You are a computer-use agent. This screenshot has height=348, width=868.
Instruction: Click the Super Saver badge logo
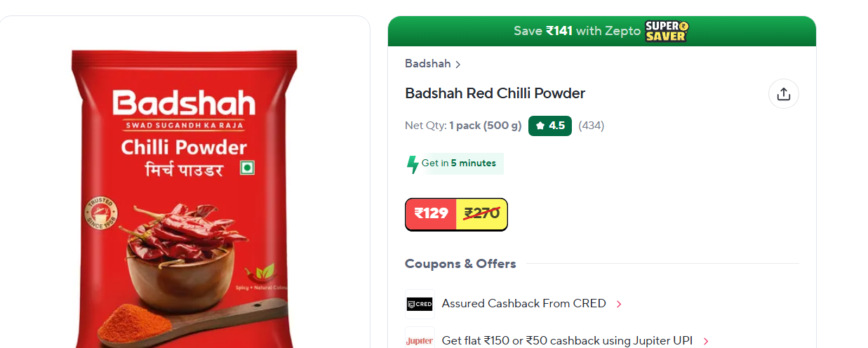click(667, 31)
